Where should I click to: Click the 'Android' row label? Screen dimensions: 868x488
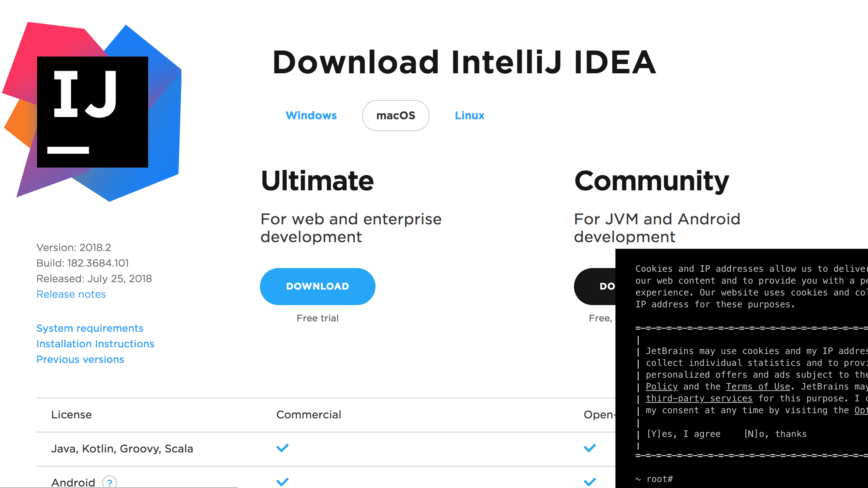pos(73,482)
